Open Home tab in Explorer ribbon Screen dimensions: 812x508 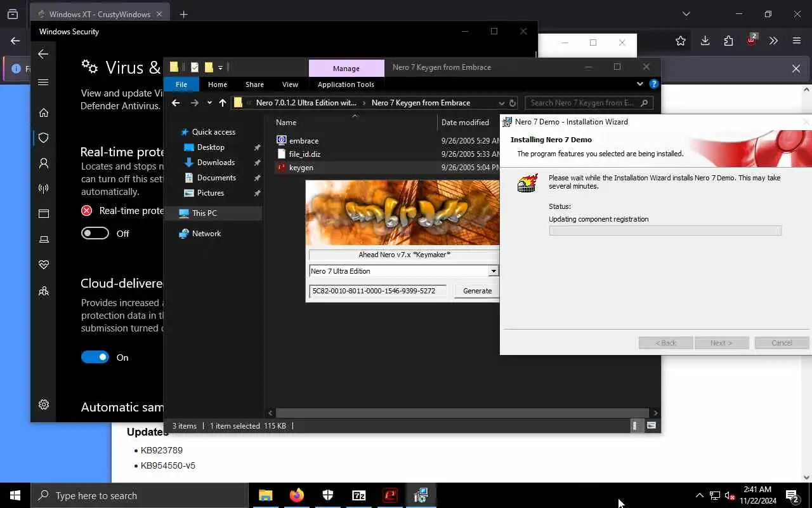click(218, 84)
